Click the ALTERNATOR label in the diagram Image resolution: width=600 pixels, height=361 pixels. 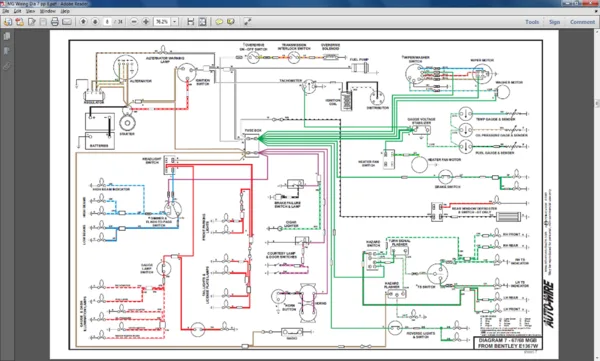pyautogui.click(x=141, y=81)
